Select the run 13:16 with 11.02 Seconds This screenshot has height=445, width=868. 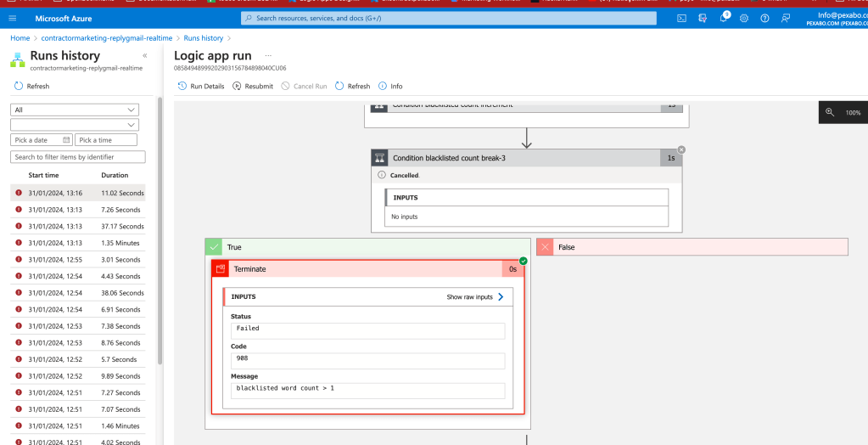pos(78,193)
